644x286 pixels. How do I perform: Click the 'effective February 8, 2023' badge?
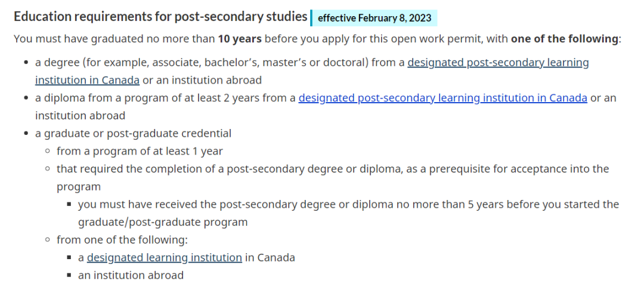[374, 18]
